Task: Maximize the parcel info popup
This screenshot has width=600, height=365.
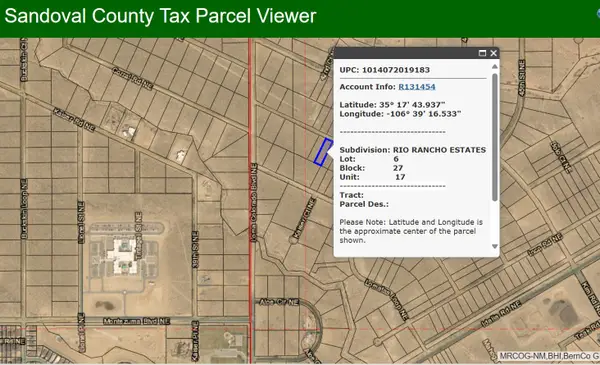Action: coord(483,53)
